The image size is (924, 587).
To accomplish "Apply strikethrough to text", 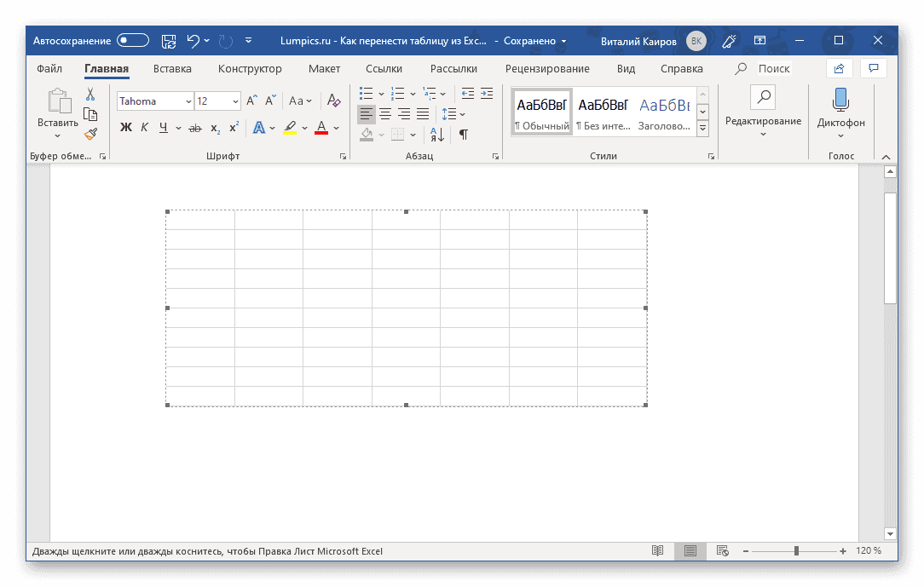I will (x=194, y=127).
